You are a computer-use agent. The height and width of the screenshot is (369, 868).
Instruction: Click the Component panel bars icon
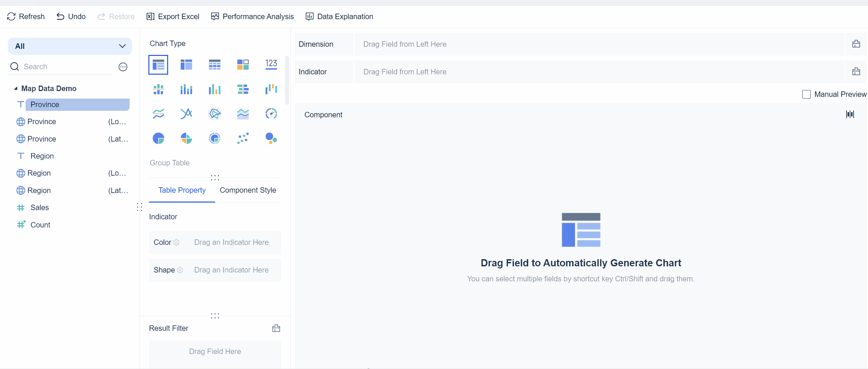point(850,114)
